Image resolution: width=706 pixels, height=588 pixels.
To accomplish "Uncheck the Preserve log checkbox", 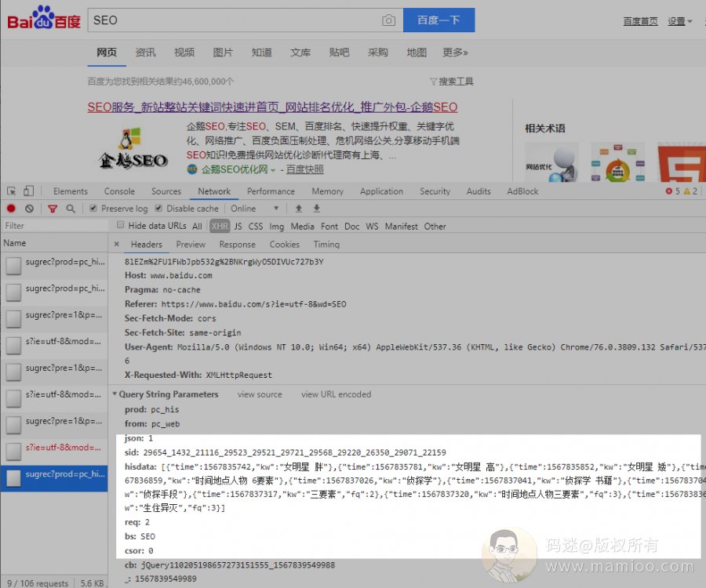I will pos(93,209).
